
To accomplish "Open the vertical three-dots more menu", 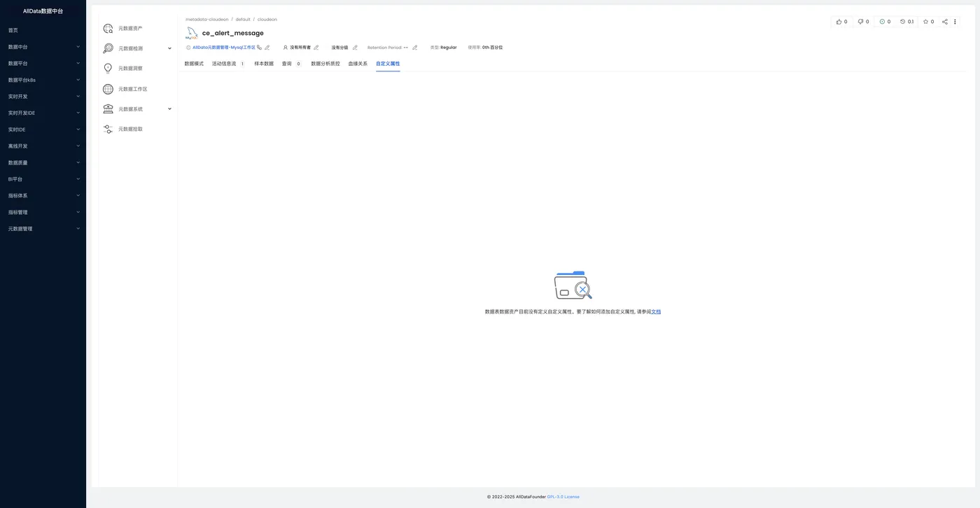I will point(955,22).
